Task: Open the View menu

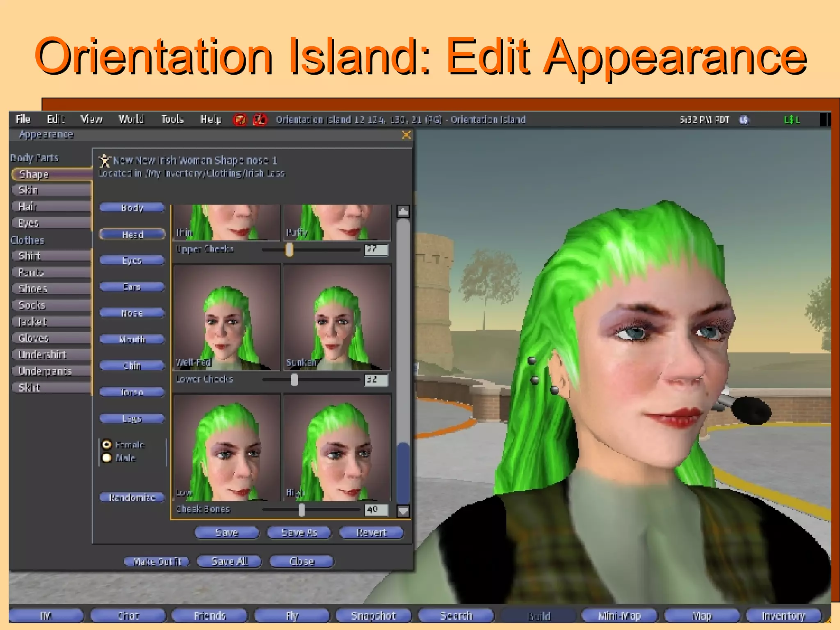Action: point(91,119)
